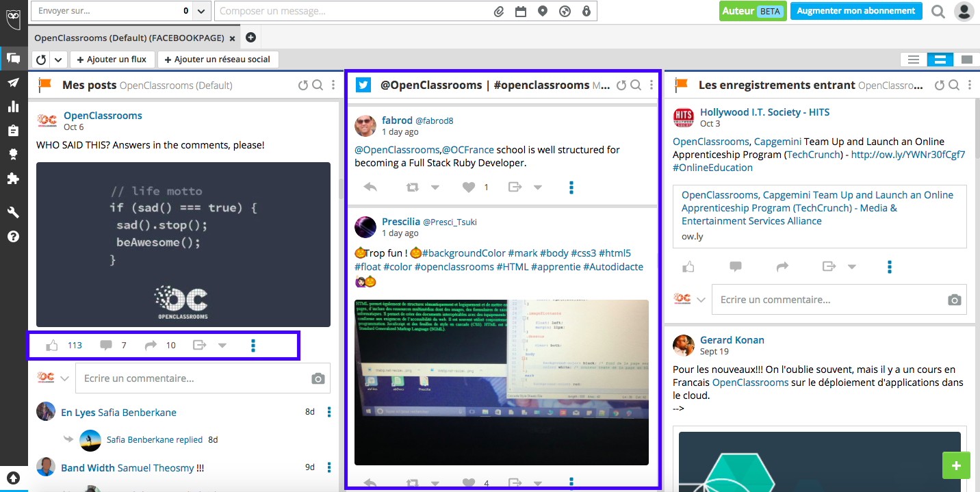
Task: Like fabrod's tweet with 1 like
Action: click(x=469, y=187)
